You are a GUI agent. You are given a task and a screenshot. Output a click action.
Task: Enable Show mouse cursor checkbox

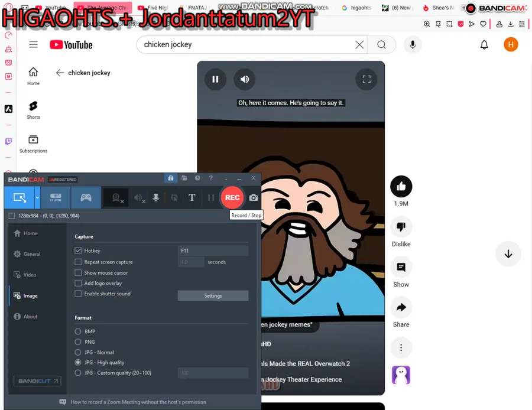78,273
